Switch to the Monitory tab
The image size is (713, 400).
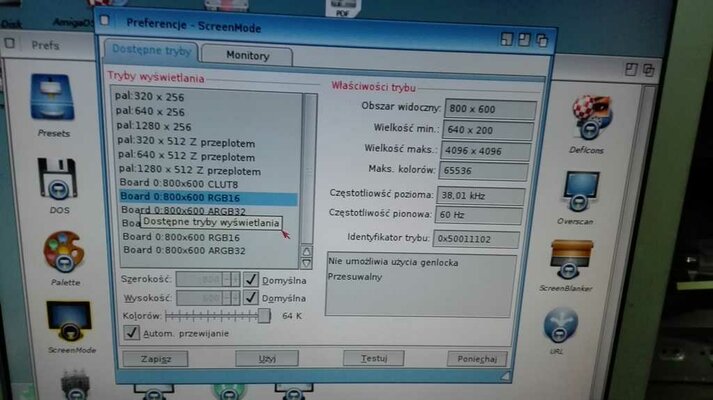point(247,56)
